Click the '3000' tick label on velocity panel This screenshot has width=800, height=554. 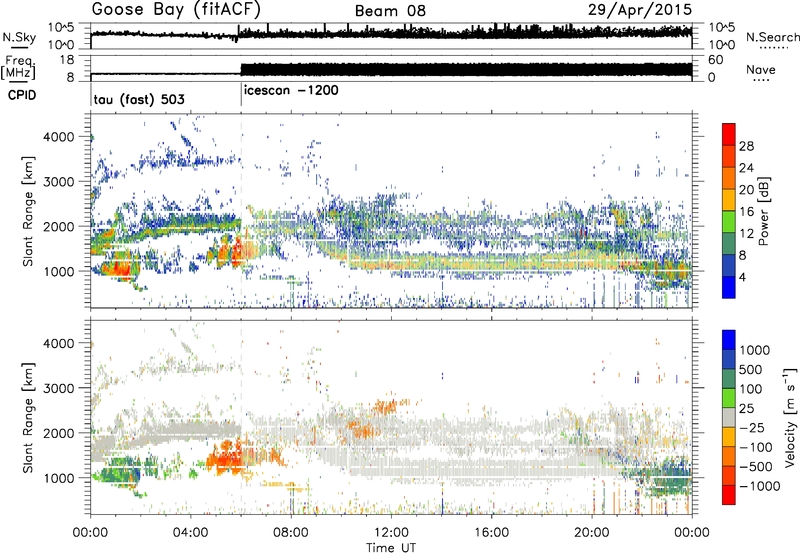pyautogui.click(x=59, y=388)
